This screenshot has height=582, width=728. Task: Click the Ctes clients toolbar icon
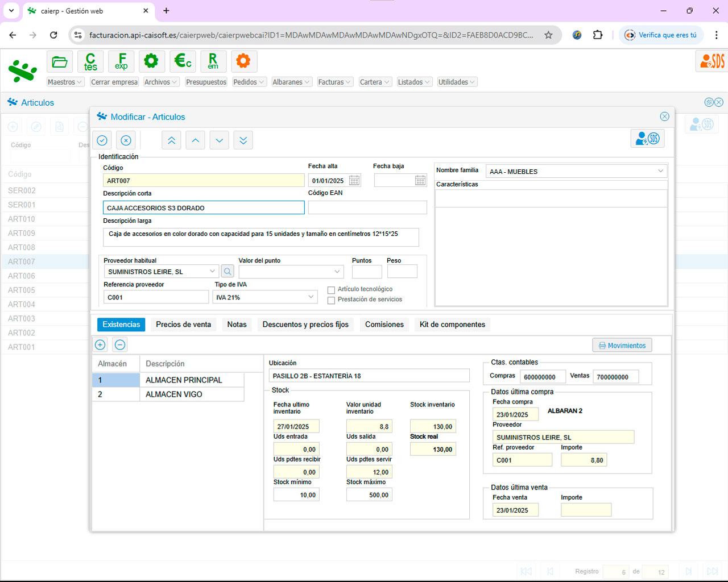click(x=90, y=61)
